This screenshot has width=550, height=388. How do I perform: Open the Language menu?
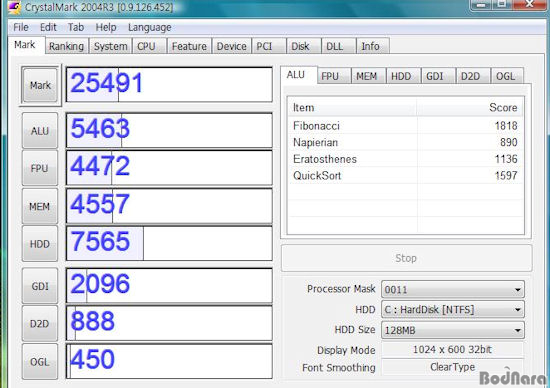pyautogui.click(x=150, y=27)
